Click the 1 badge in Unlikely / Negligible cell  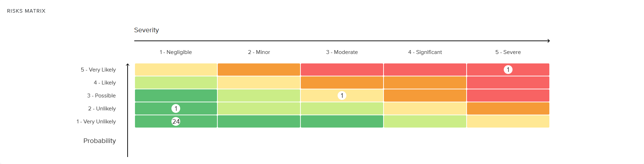click(176, 109)
